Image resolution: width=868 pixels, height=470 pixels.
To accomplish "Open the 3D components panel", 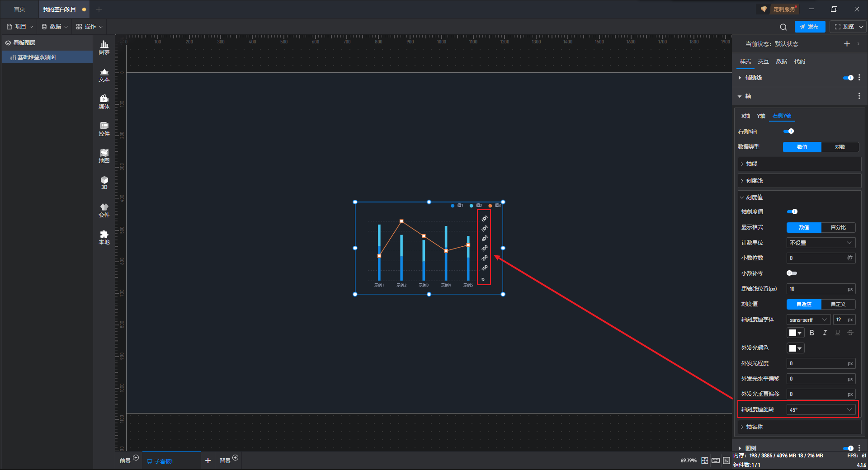I will [x=104, y=183].
